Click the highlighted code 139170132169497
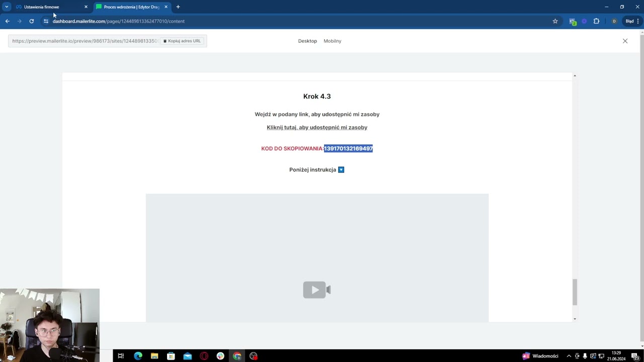 tap(348, 148)
